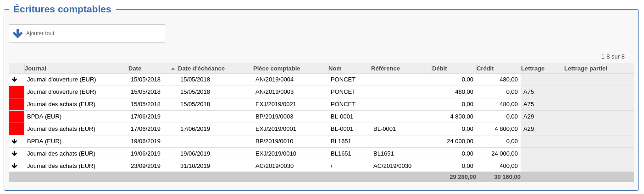Add the BP/2019/0010 entry with down arrow

(x=14, y=141)
